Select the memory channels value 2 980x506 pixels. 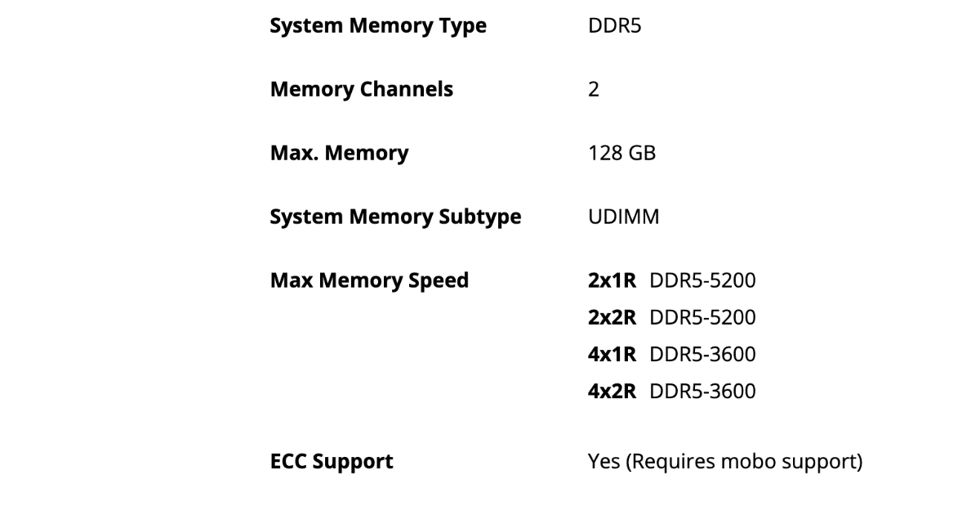[x=594, y=89]
